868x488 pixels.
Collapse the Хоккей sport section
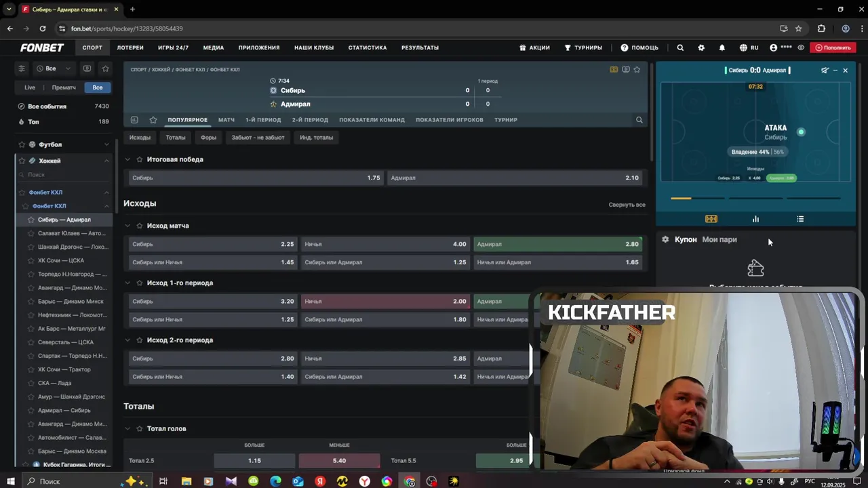[x=106, y=161]
